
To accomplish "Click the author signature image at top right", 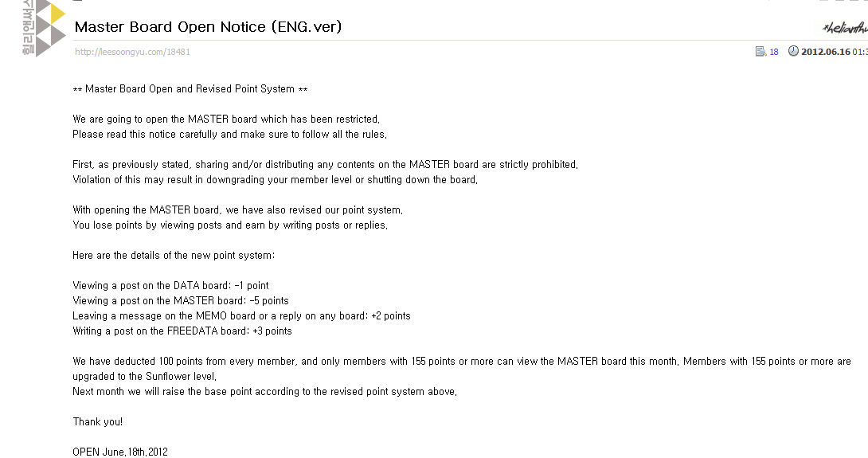I will tap(845, 28).
